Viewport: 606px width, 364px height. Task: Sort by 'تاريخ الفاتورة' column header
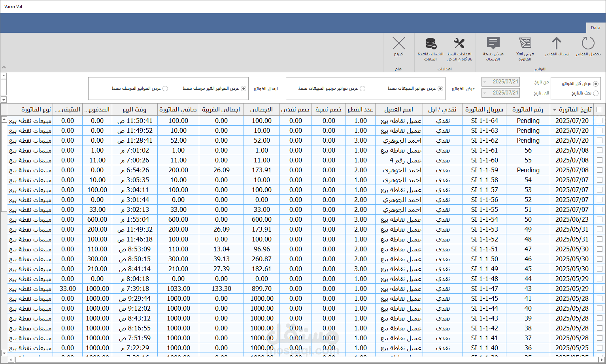click(572, 109)
